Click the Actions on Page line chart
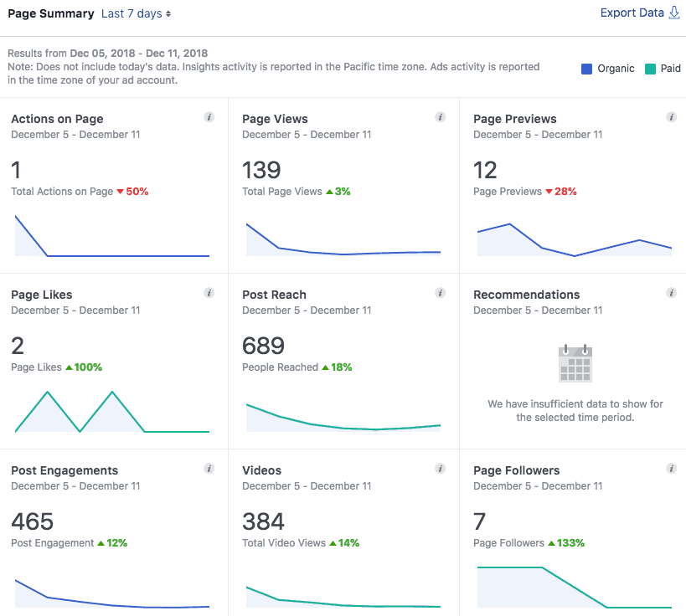686x616 pixels. pos(112,236)
